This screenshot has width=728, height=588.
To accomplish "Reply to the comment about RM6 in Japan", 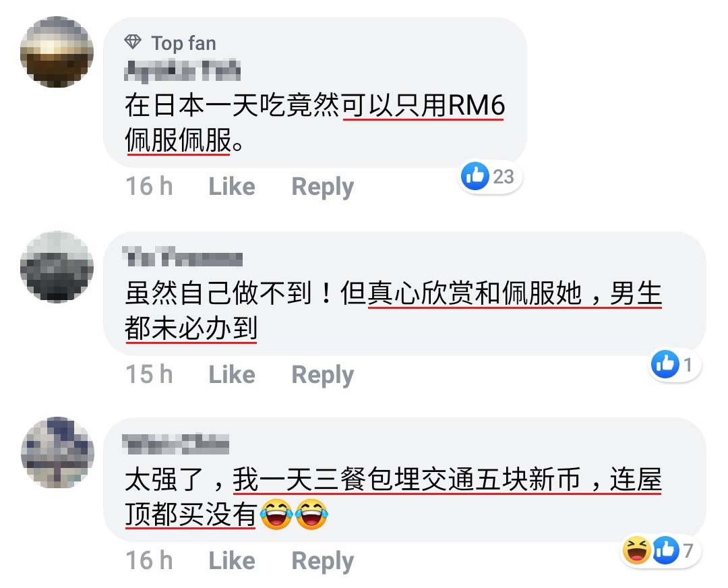I will click(323, 187).
